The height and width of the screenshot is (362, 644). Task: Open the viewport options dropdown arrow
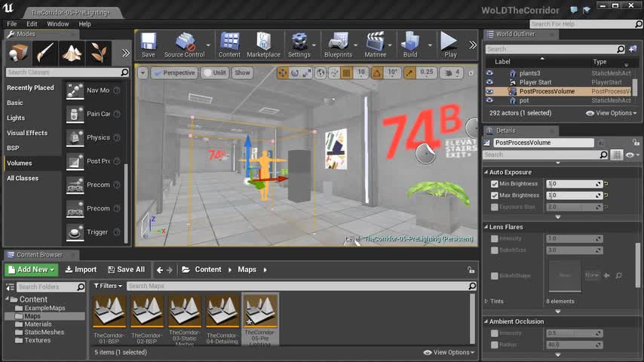143,73
